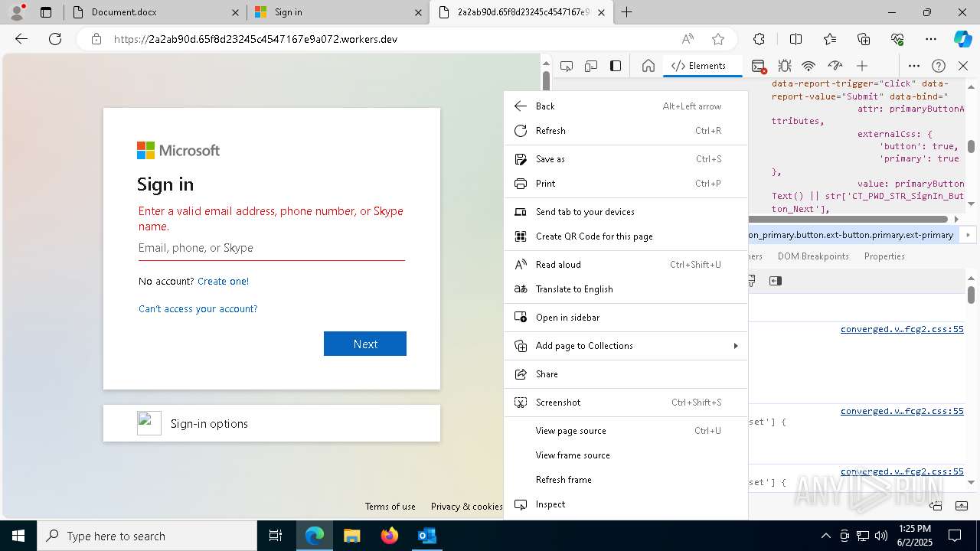This screenshot has height=551, width=980.
Task: Open DevTools customize ellipsis menu
Action: coord(914,66)
